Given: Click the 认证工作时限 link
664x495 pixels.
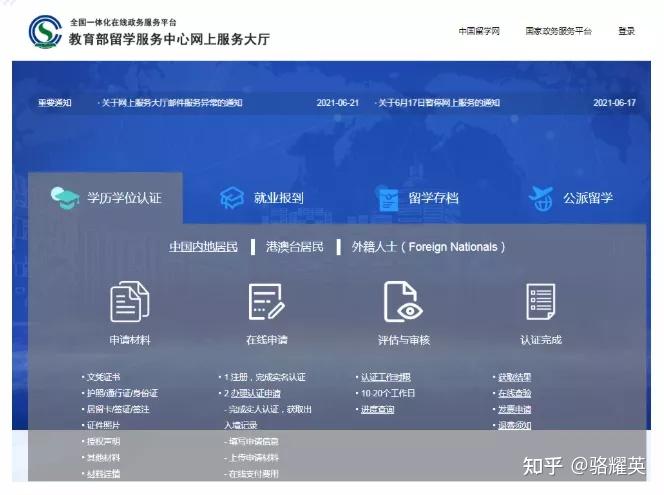Looking at the screenshot, I should [385, 377].
